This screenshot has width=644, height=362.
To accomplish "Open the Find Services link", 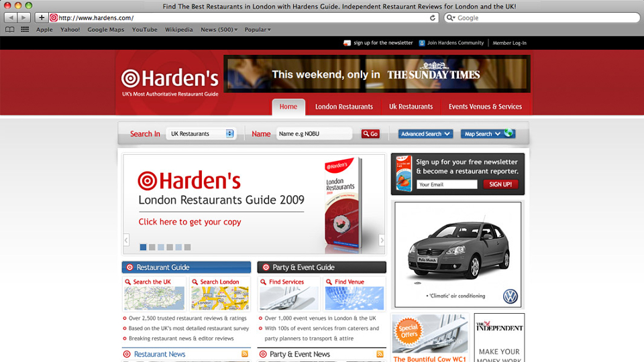I will click(286, 282).
